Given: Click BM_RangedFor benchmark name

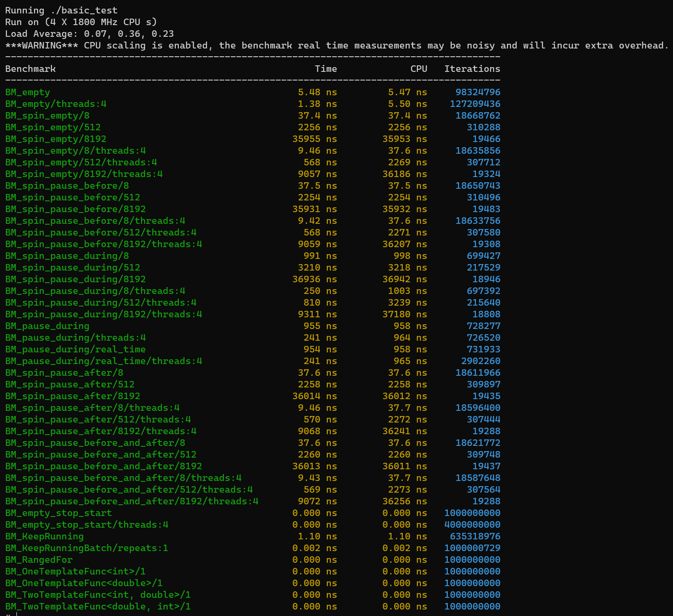Looking at the screenshot, I should pyautogui.click(x=39, y=560).
